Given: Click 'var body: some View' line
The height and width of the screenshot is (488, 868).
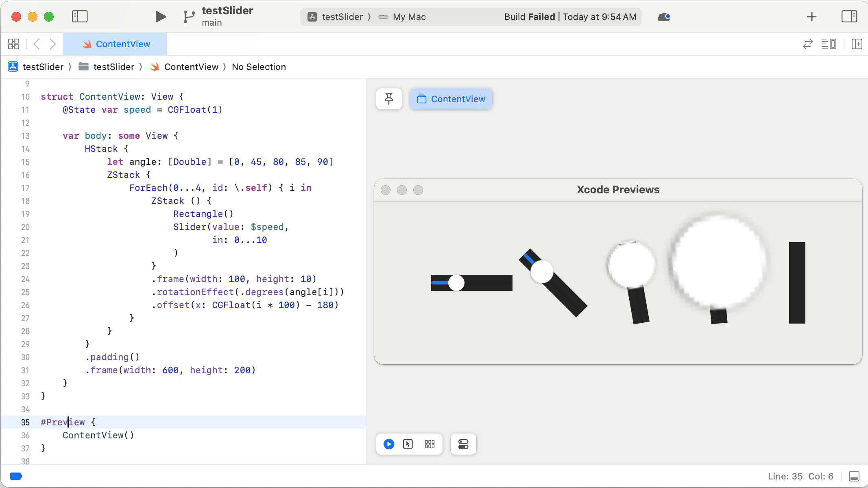Looking at the screenshot, I should point(120,136).
